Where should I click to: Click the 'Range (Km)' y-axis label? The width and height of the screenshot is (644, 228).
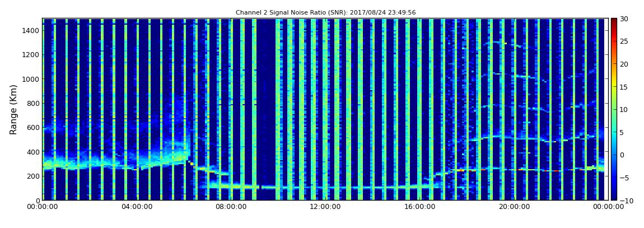pos(13,110)
